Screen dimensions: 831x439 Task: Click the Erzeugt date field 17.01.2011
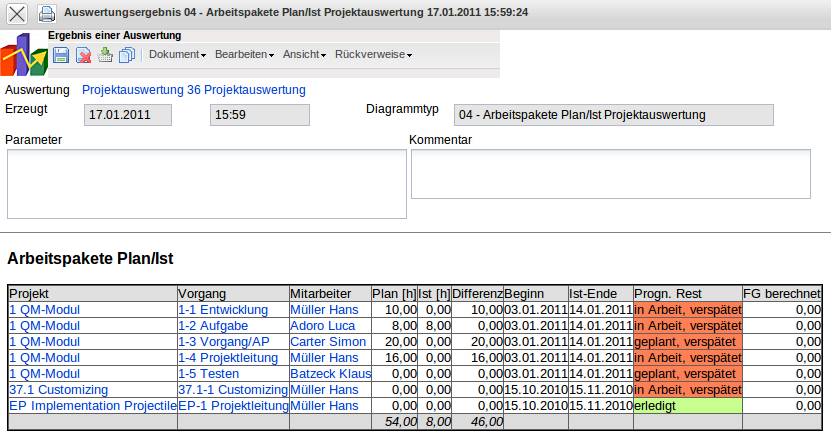click(x=129, y=115)
